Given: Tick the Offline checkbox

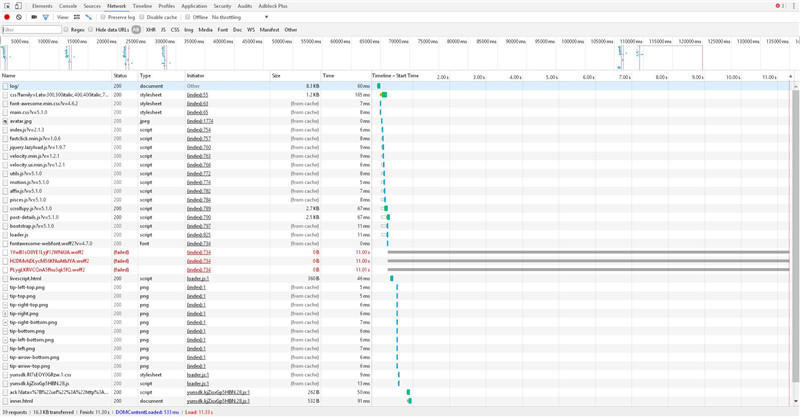Looking at the screenshot, I should point(188,17).
